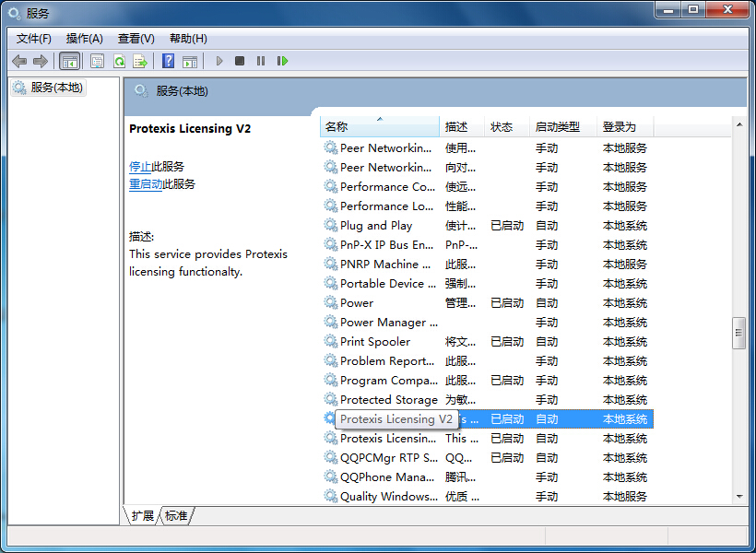Image resolution: width=756 pixels, height=553 pixels.
Task: Click the Stop Service square icon
Action: (240, 61)
